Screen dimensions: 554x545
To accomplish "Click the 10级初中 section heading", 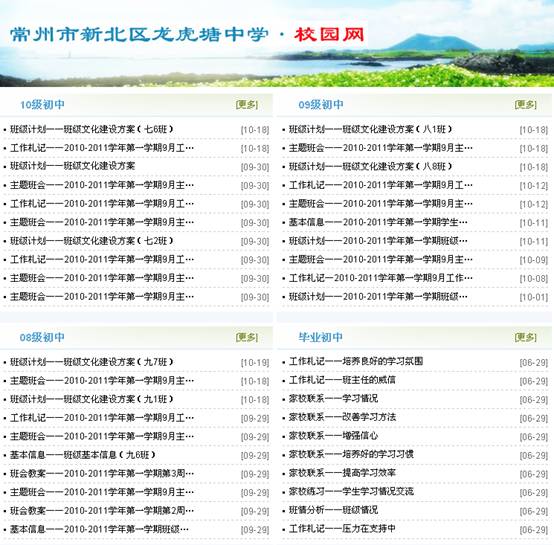I will (x=42, y=105).
